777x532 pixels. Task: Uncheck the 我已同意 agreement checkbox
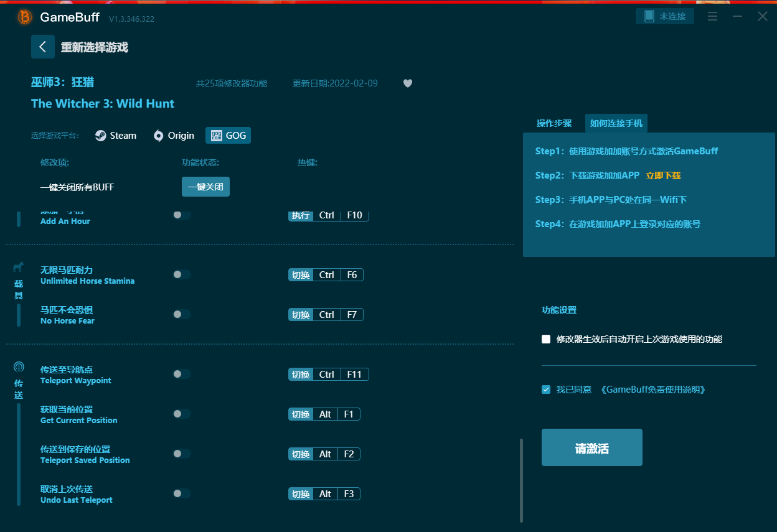pyautogui.click(x=546, y=390)
